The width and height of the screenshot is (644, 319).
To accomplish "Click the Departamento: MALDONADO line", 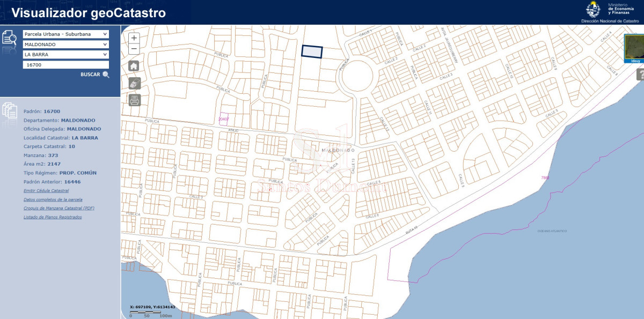I will (x=60, y=120).
